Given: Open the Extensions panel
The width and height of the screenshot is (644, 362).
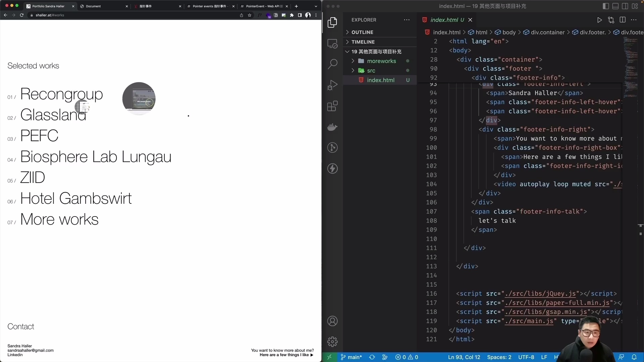Looking at the screenshot, I should 332,106.
